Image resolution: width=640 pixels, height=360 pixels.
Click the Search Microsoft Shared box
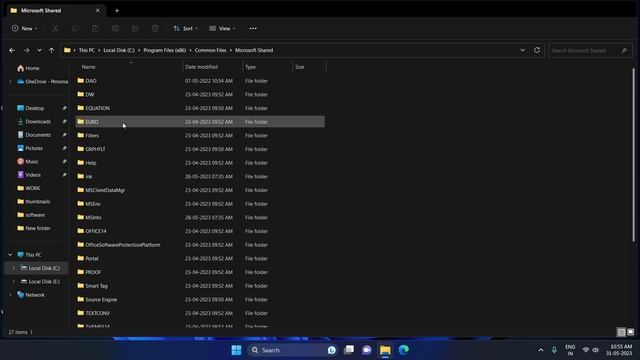click(x=589, y=51)
